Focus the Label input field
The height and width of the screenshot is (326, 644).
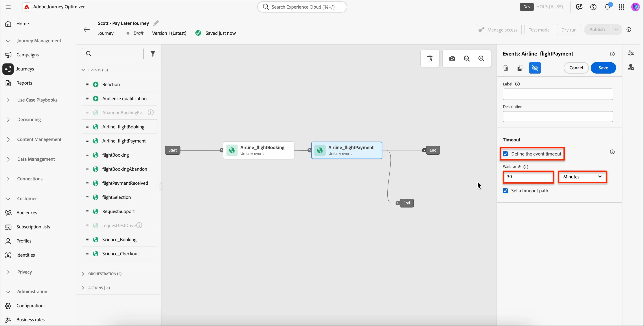(x=558, y=94)
